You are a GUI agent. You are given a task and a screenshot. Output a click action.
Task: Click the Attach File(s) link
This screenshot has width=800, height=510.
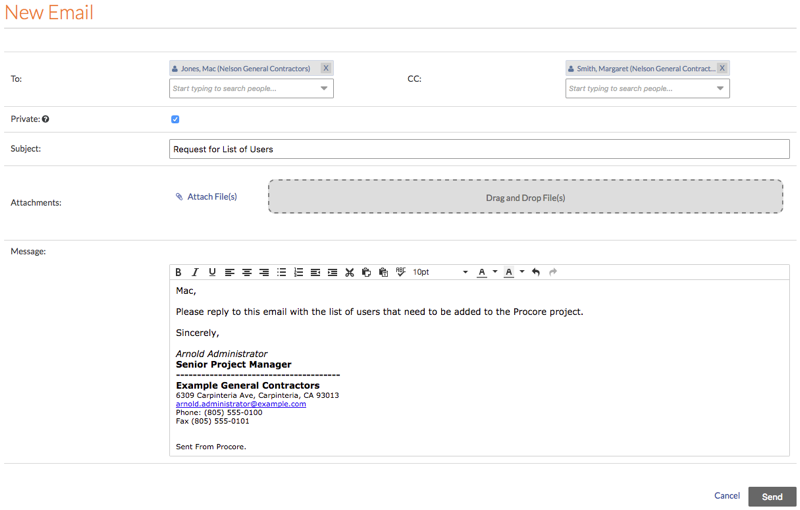coord(212,197)
